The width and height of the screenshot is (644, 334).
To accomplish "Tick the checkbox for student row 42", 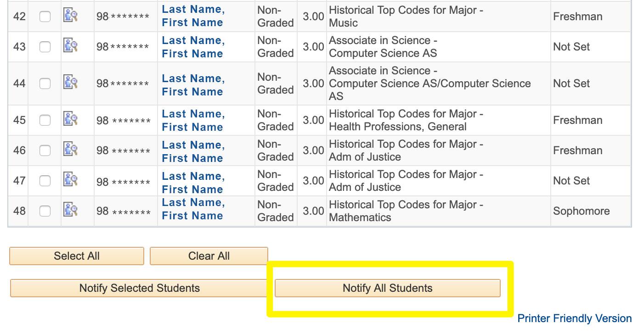I will pos(45,17).
